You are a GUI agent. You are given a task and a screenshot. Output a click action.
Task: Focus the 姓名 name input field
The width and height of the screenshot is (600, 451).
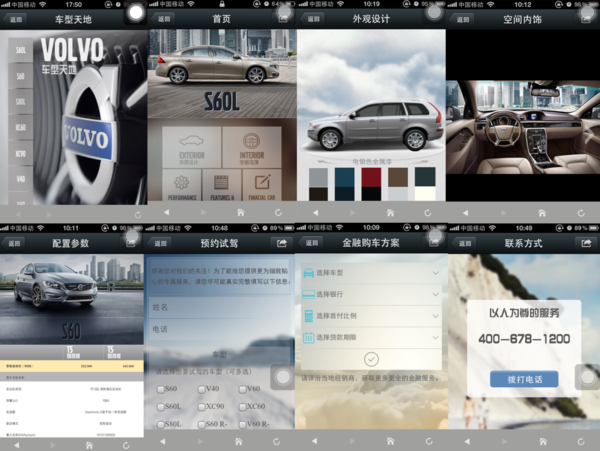[x=220, y=307]
